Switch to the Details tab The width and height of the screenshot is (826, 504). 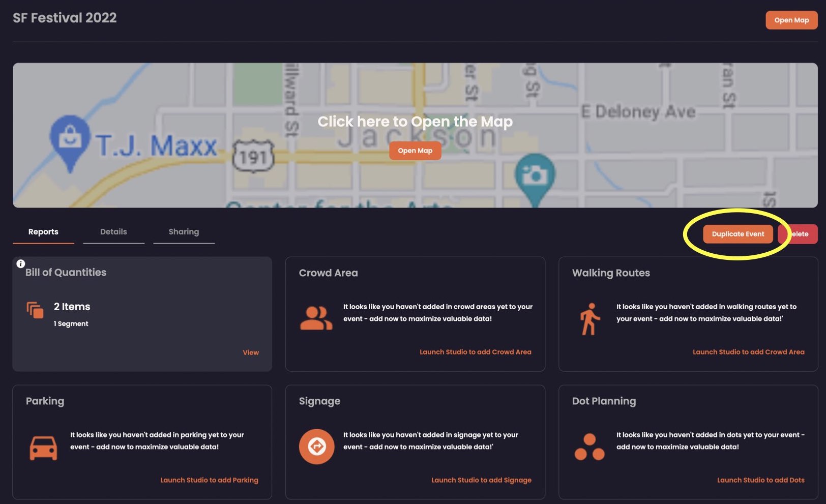click(x=113, y=232)
